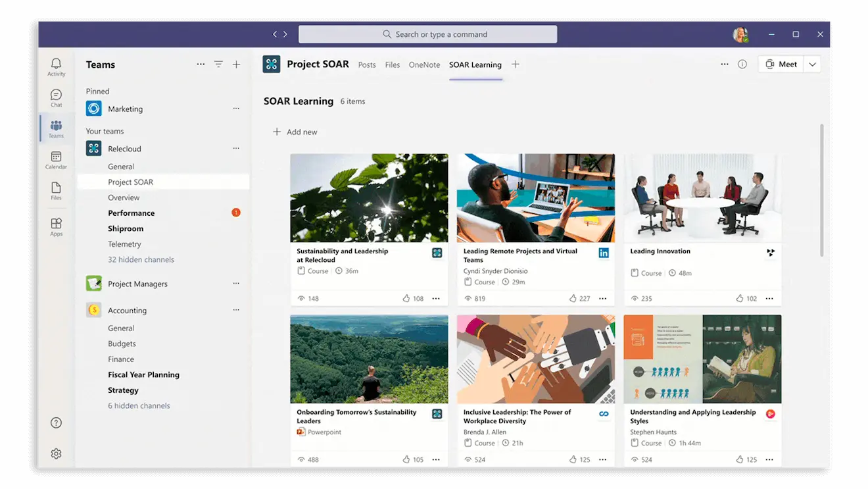Click the back navigation arrow
This screenshot has width=868, height=489.
[x=276, y=34]
